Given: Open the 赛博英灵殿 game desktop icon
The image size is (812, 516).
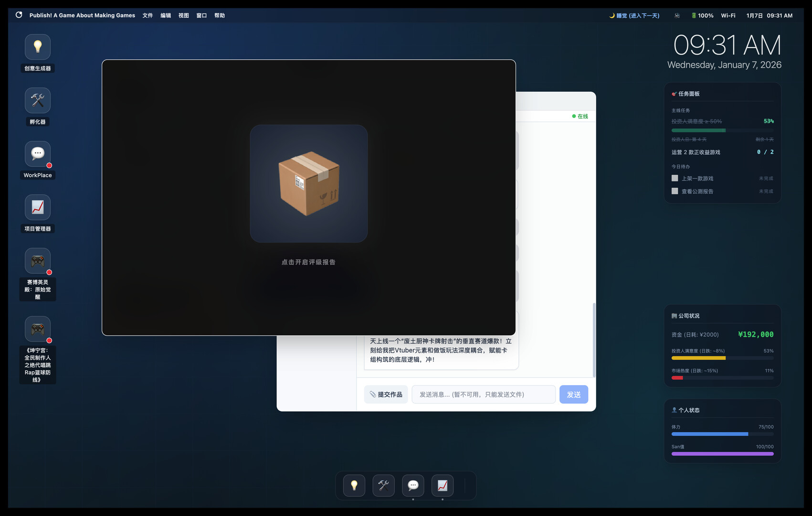Looking at the screenshot, I should pyautogui.click(x=38, y=261).
